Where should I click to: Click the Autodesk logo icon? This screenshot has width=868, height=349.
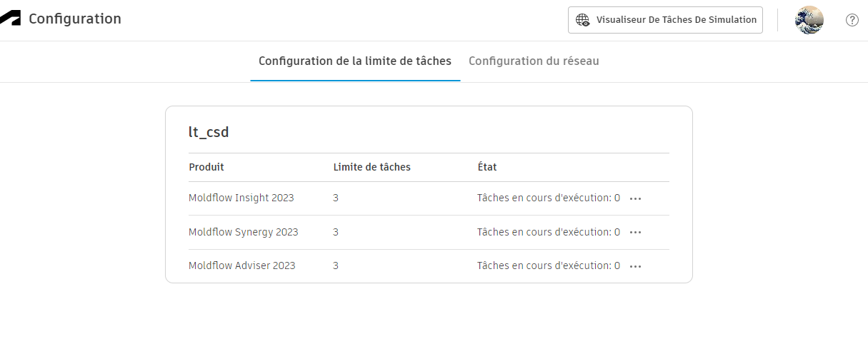pyautogui.click(x=10, y=19)
